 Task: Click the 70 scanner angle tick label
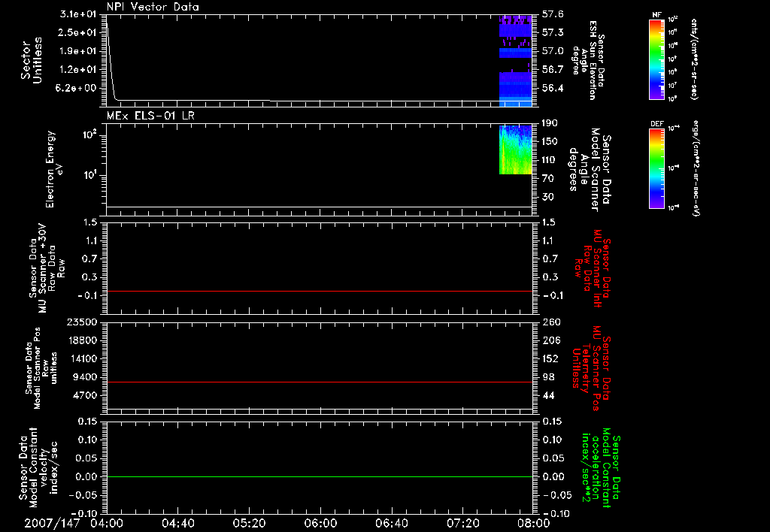coord(548,179)
